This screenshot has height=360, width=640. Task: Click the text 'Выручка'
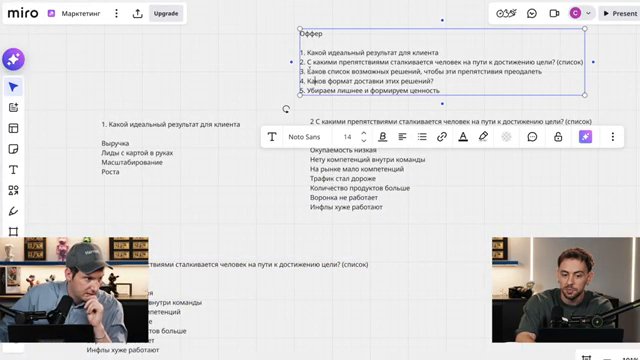(115, 144)
